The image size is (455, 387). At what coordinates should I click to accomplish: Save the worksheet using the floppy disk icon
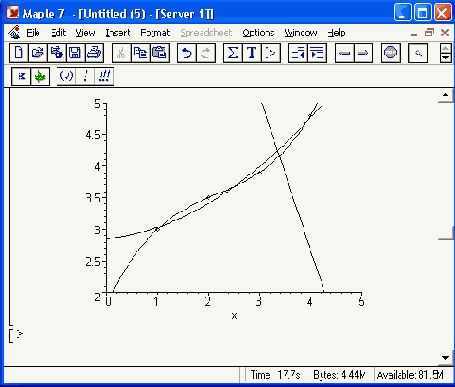(x=75, y=53)
